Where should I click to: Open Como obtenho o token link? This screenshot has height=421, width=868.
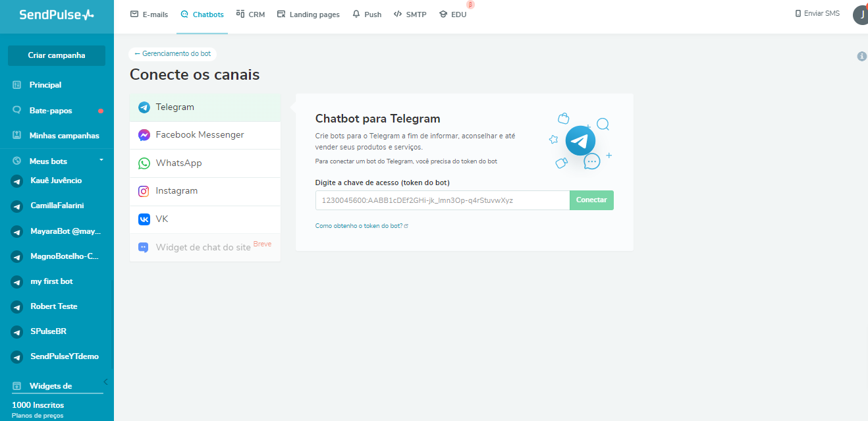click(x=362, y=226)
